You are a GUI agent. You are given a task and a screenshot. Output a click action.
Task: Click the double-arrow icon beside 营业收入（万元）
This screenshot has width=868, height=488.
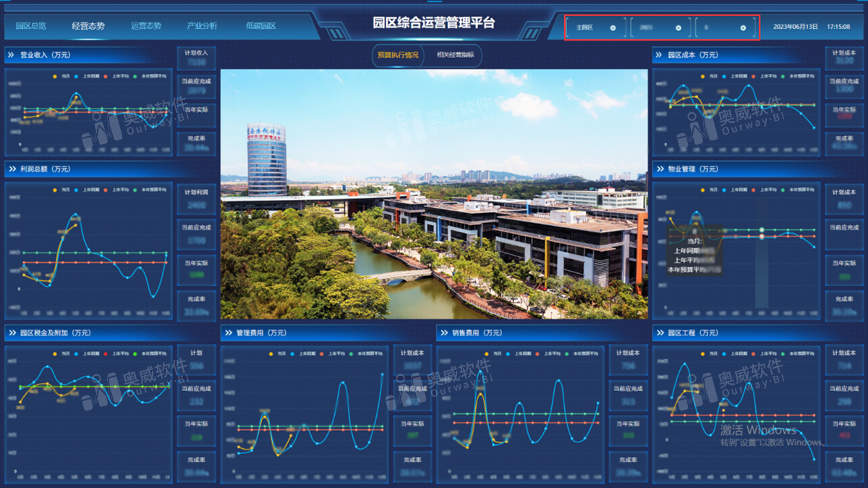tap(12, 55)
